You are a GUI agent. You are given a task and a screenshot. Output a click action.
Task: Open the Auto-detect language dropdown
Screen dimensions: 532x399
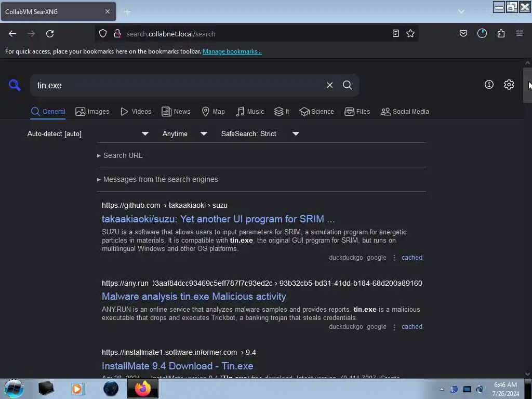(x=88, y=134)
